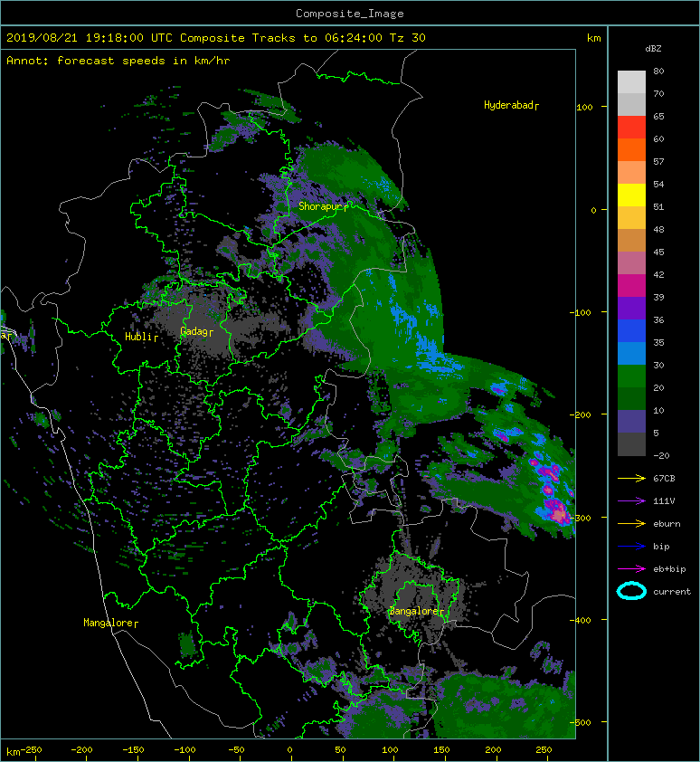Click the 100 km vertical axis tick label
The width and height of the screenshot is (700, 762).
tap(585, 107)
